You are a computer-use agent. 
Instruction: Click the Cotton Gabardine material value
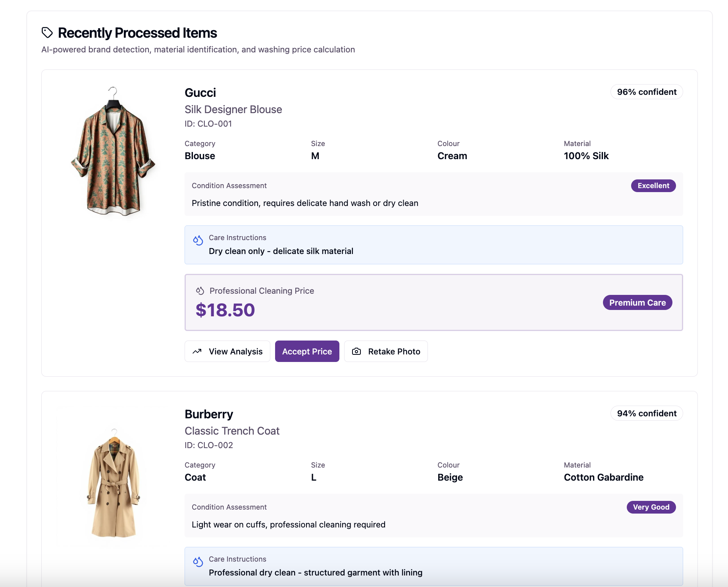pyautogui.click(x=604, y=477)
